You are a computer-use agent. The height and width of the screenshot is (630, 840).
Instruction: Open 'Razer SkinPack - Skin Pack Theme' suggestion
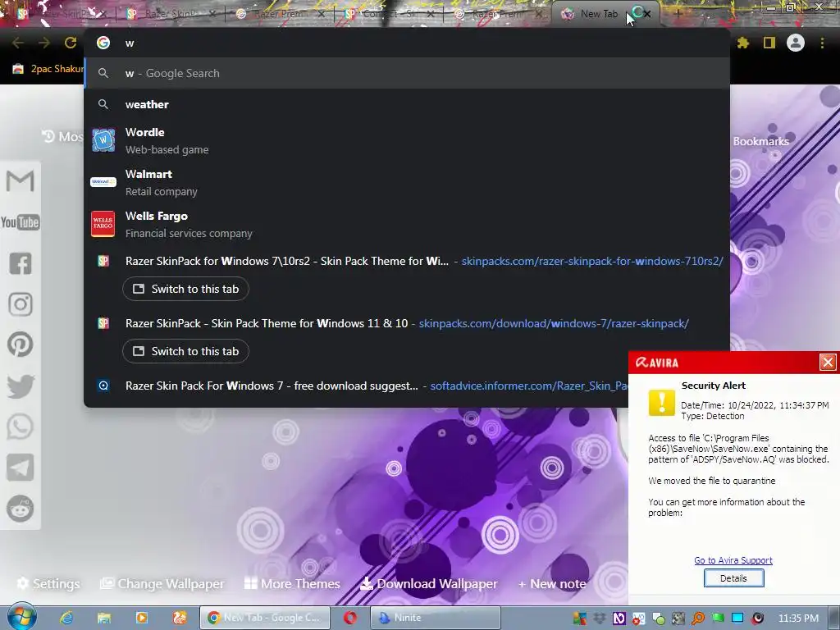pyautogui.click(x=407, y=323)
